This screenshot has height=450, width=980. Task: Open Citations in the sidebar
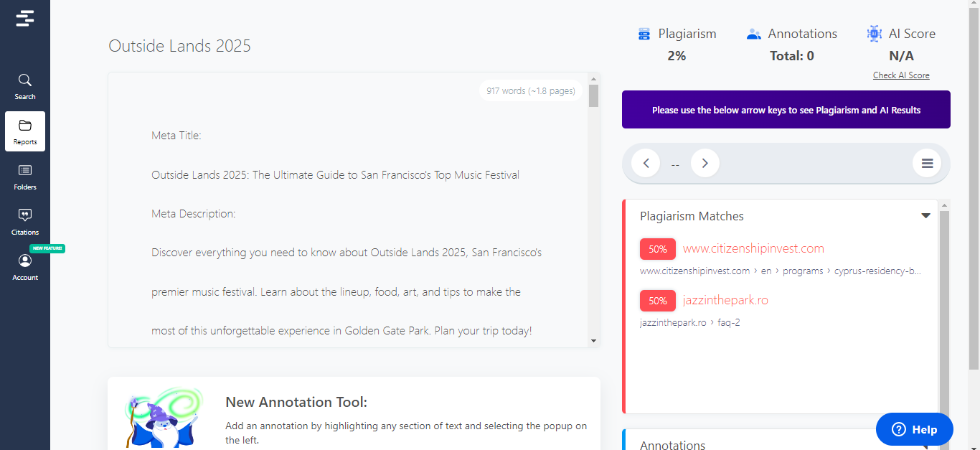pyautogui.click(x=25, y=222)
